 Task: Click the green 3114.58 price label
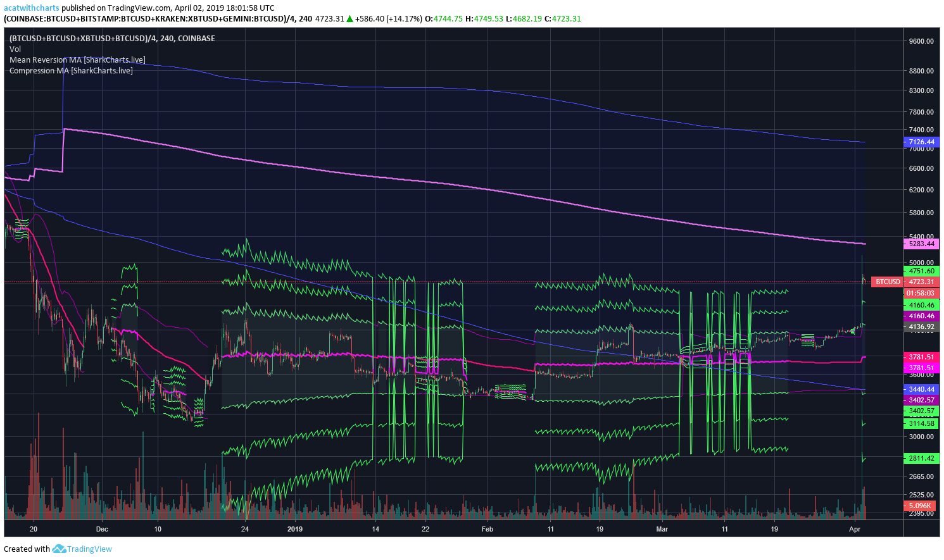click(x=921, y=423)
